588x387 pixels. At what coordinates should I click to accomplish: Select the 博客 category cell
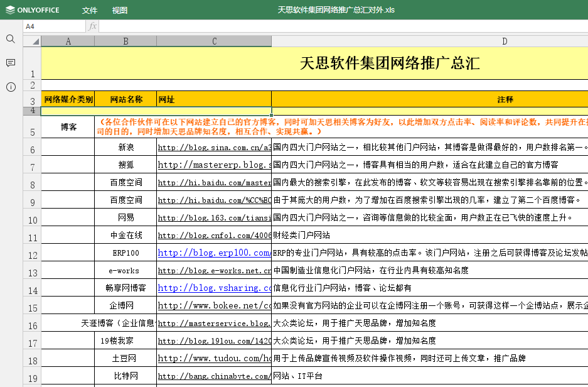[x=68, y=127]
